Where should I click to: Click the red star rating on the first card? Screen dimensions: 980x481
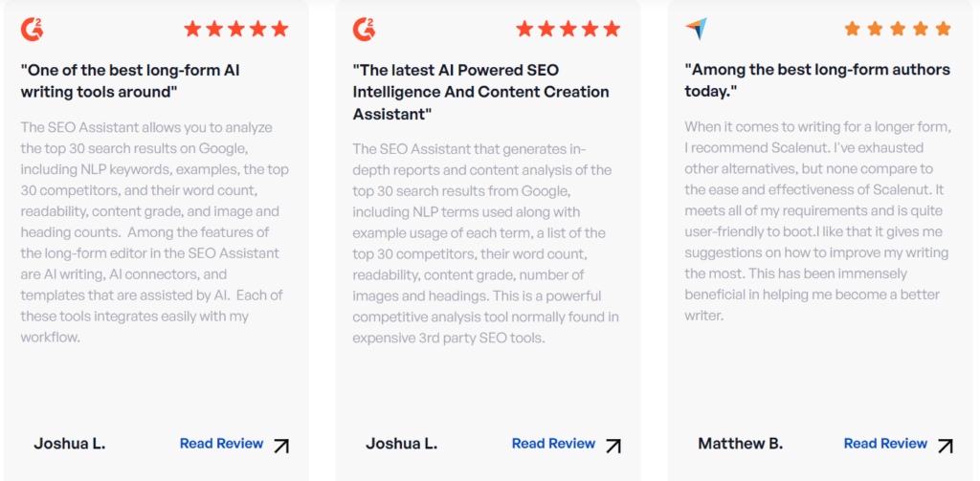235,29
